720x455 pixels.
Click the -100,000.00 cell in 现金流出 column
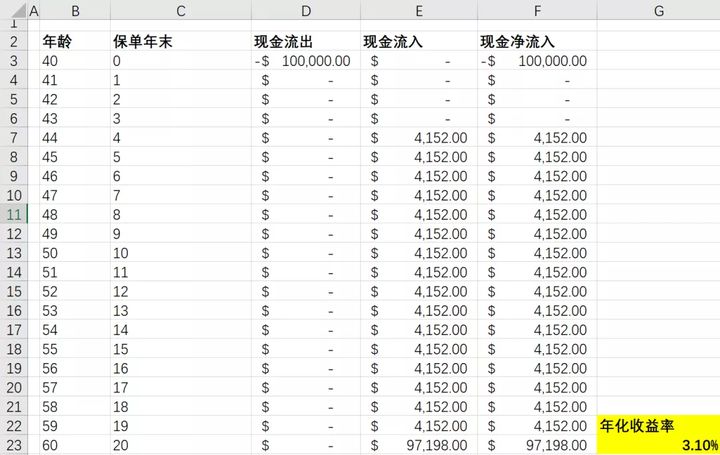[x=305, y=61]
